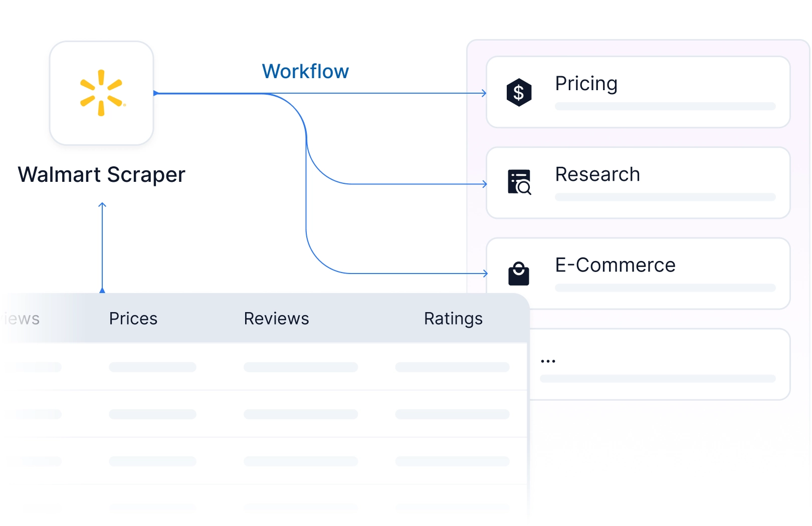Click the Research label text
Screen dimensions: 812x526
pyautogui.click(x=597, y=174)
